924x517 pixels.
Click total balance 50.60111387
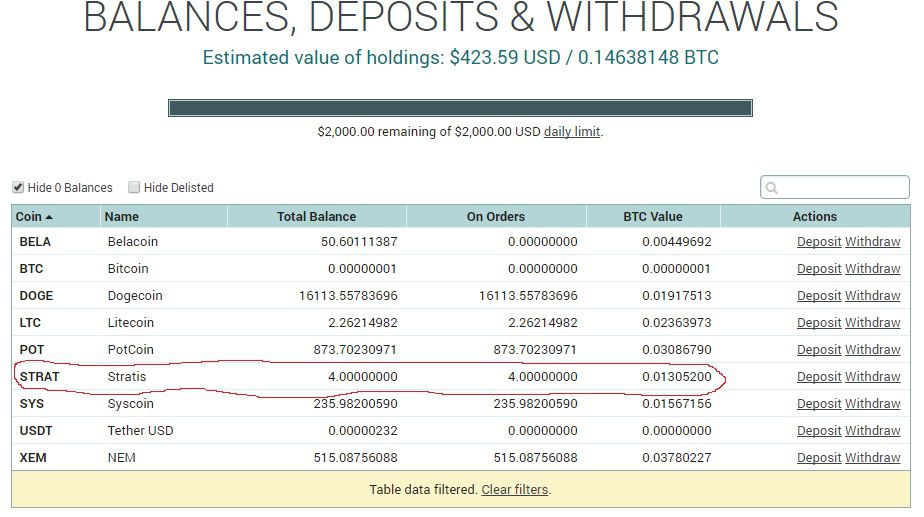tap(359, 242)
